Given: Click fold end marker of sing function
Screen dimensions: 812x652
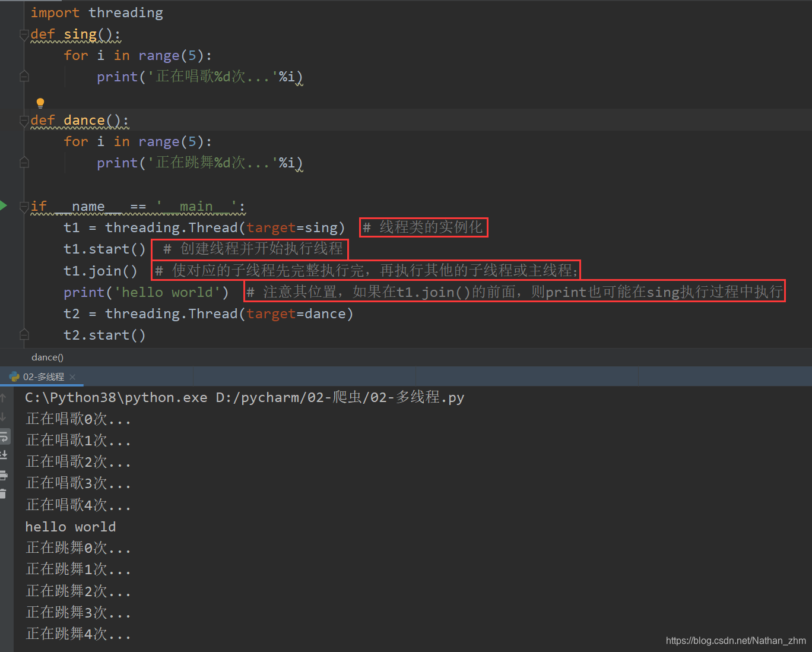Looking at the screenshot, I should point(24,77).
